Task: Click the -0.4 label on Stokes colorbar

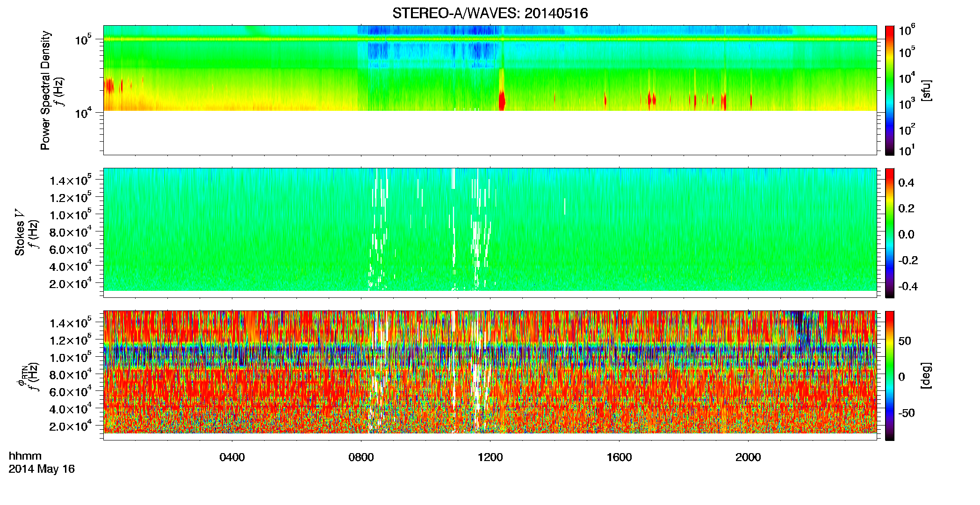Action: 908,286
